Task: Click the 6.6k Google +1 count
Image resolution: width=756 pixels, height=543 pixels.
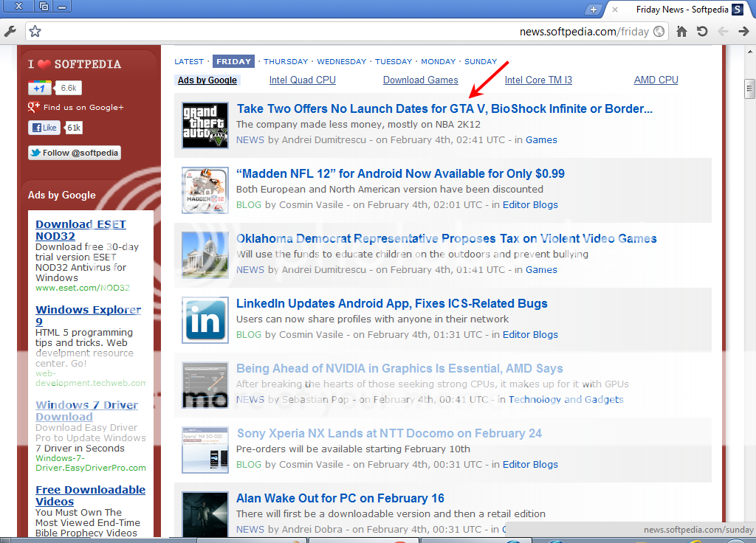Action: pyautogui.click(x=69, y=89)
